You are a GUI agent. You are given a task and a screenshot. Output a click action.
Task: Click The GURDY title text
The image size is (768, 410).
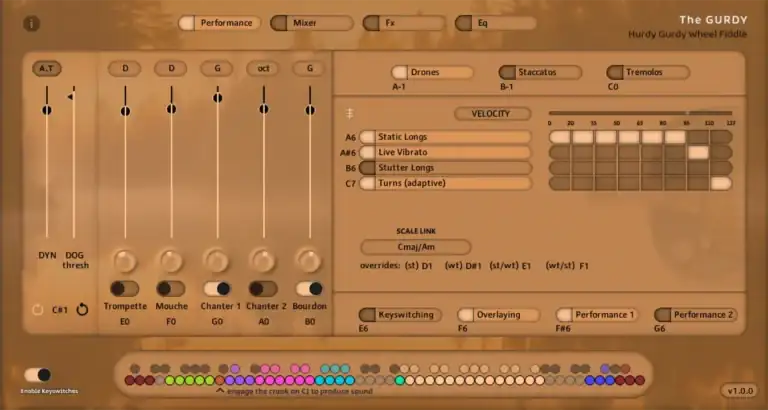(713, 20)
